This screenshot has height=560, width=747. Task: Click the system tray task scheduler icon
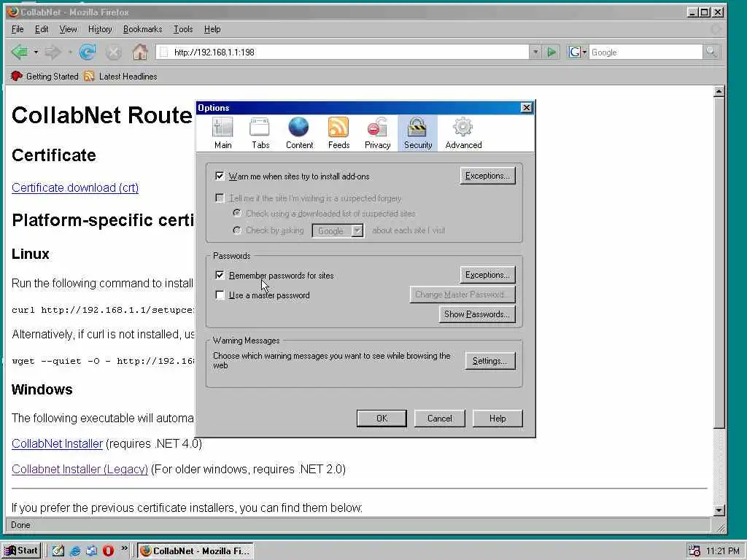[694, 551]
